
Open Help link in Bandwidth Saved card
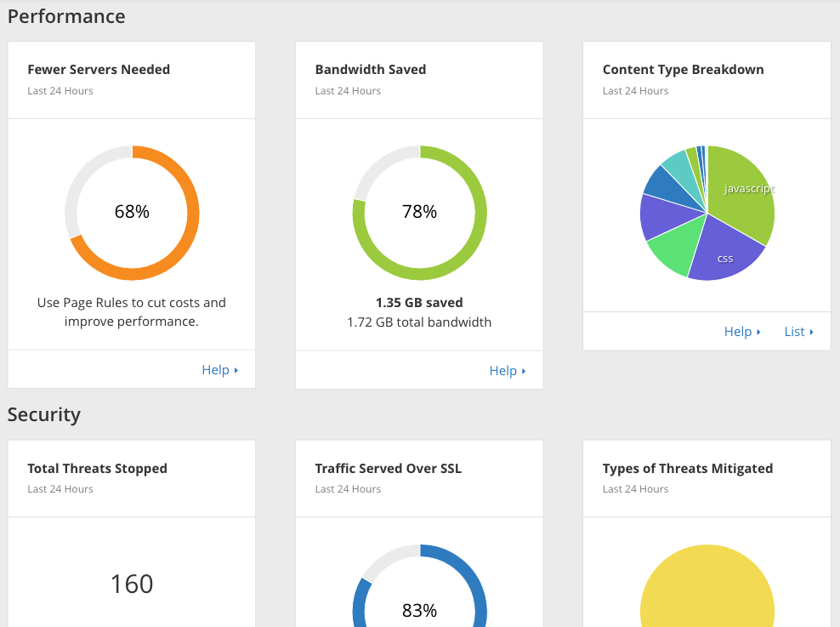[x=508, y=371]
